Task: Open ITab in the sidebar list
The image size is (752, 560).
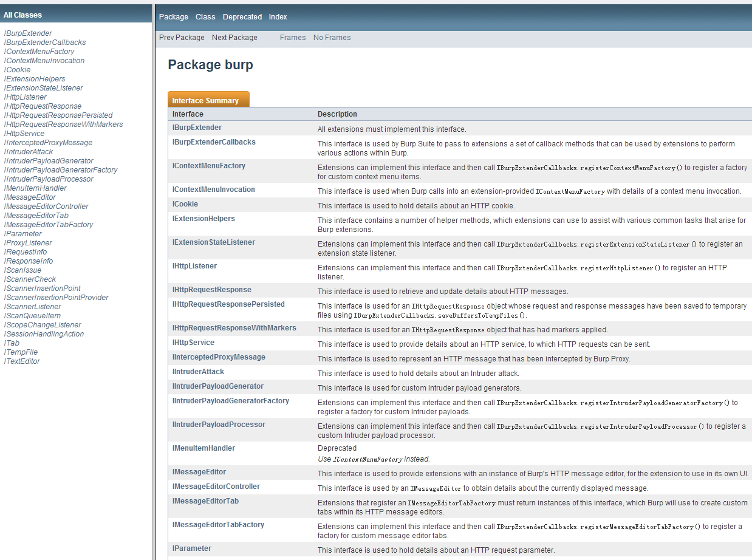Action: 12,343
